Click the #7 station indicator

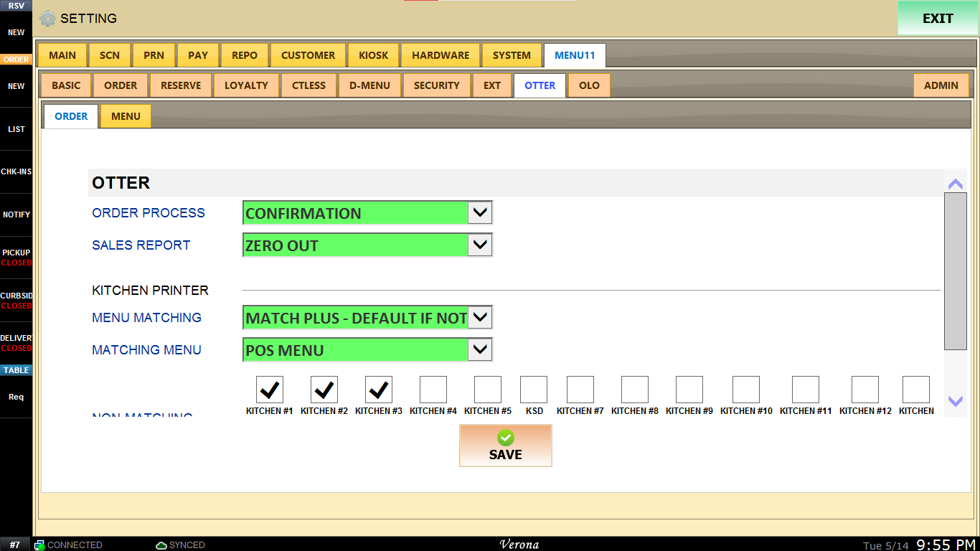[15, 545]
